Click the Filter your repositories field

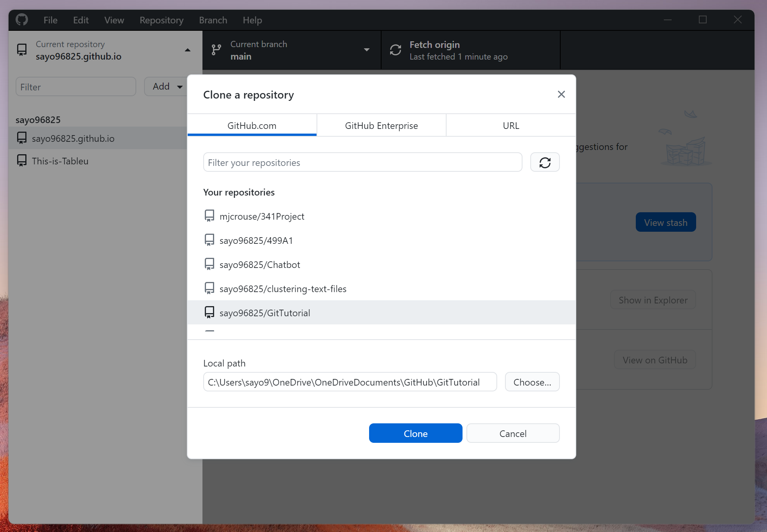pos(362,162)
